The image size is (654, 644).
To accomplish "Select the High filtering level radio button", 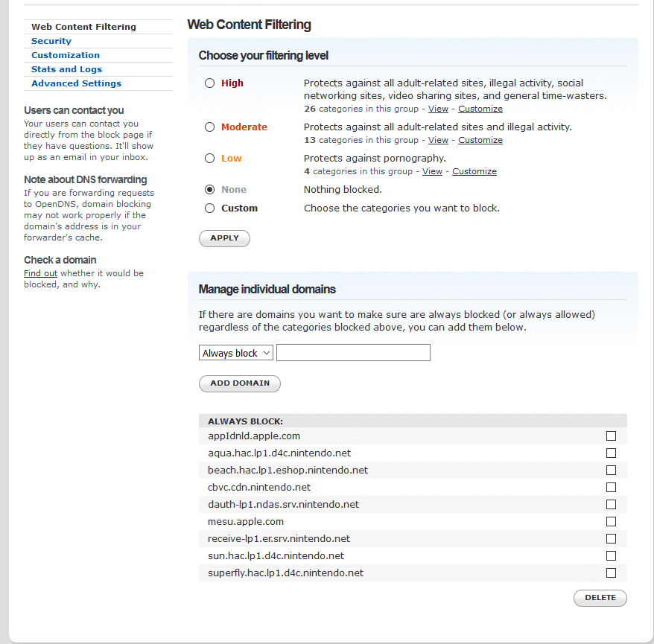I will (210, 83).
